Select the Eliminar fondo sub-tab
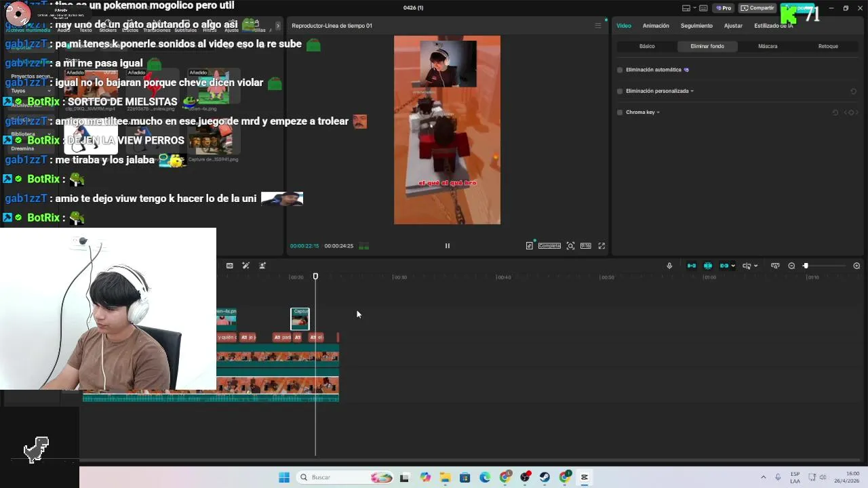Screen dimensions: 868x488 pyautogui.click(x=707, y=46)
